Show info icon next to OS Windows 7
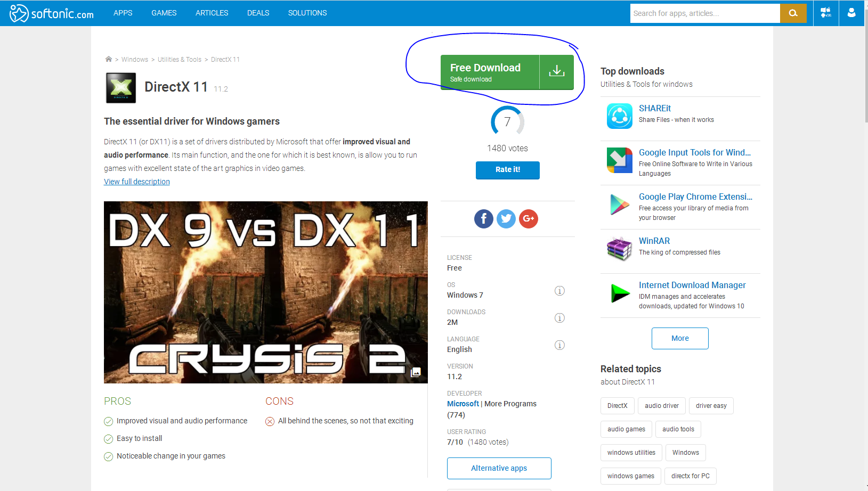The height and width of the screenshot is (491, 868). click(559, 291)
